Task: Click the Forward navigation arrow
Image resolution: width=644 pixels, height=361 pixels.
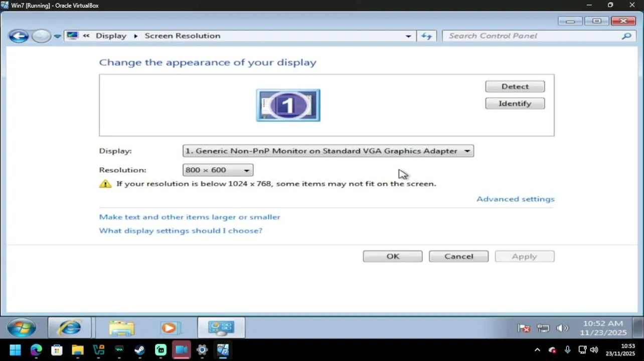Action: click(41, 36)
